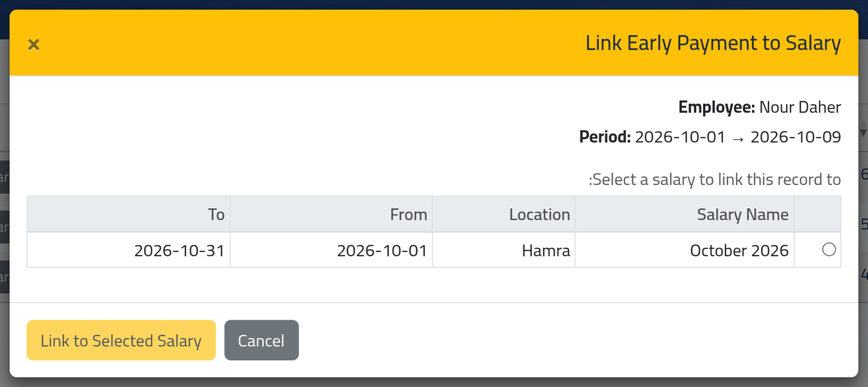The image size is (868, 387).
Task: Click the 'Select a salary to link' instruction
Action: click(714, 179)
